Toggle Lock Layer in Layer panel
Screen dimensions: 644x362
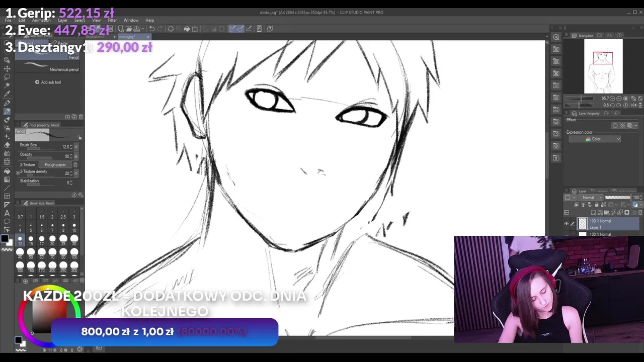pyautogui.click(x=597, y=205)
